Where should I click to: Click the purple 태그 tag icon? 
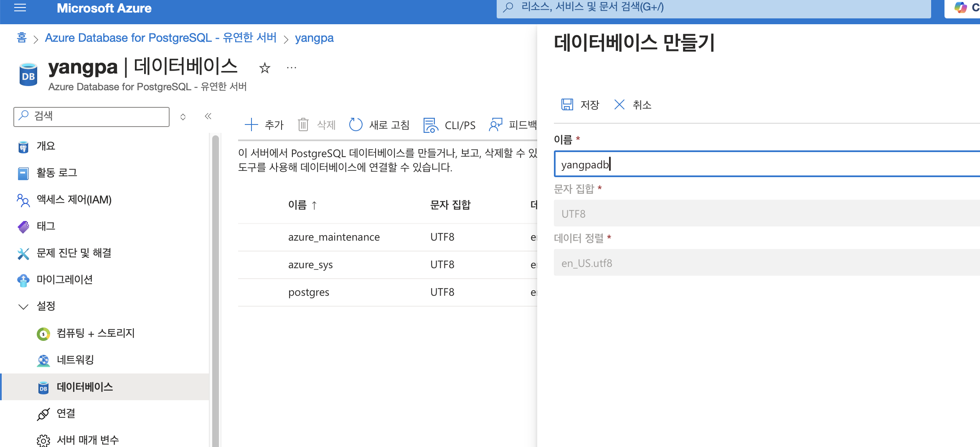pos(23,227)
